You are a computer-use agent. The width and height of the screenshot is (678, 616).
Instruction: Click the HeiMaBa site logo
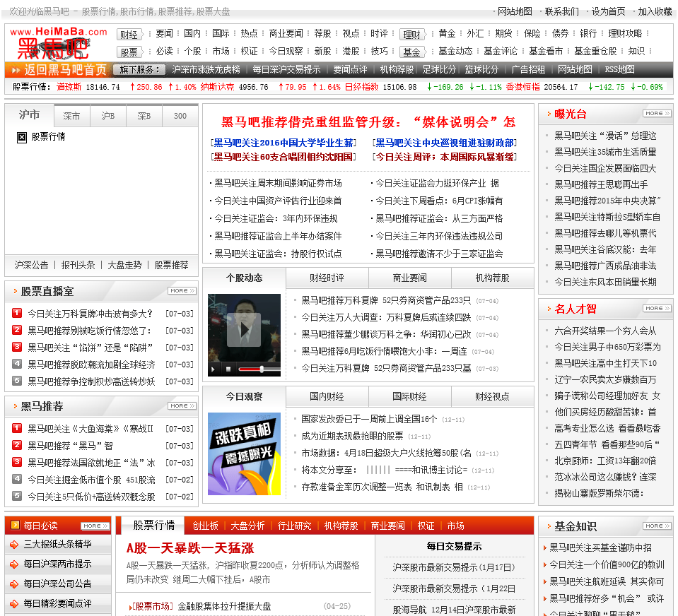tap(59, 43)
